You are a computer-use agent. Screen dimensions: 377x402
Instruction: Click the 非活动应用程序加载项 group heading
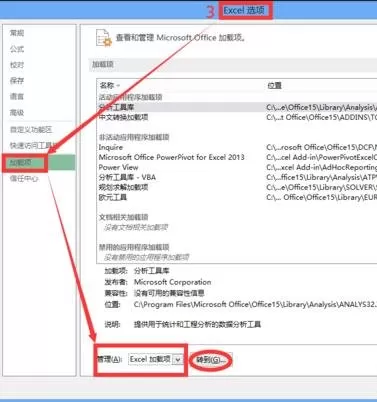point(134,137)
